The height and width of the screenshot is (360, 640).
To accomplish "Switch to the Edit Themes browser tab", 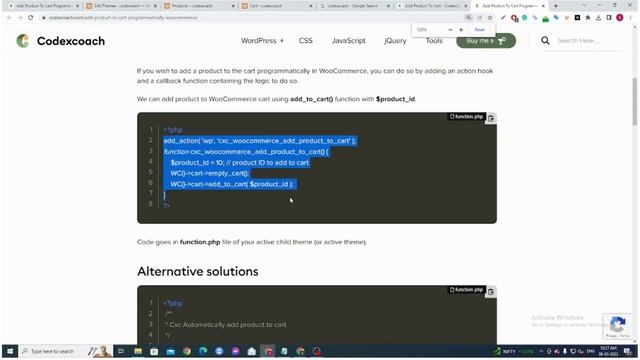I will click(120, 6).
